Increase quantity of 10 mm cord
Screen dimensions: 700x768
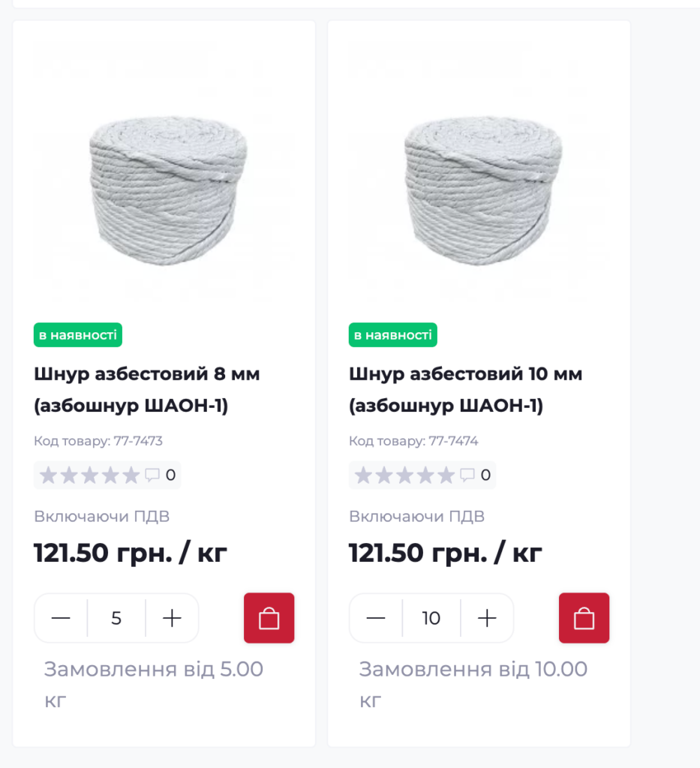(488, 618)
